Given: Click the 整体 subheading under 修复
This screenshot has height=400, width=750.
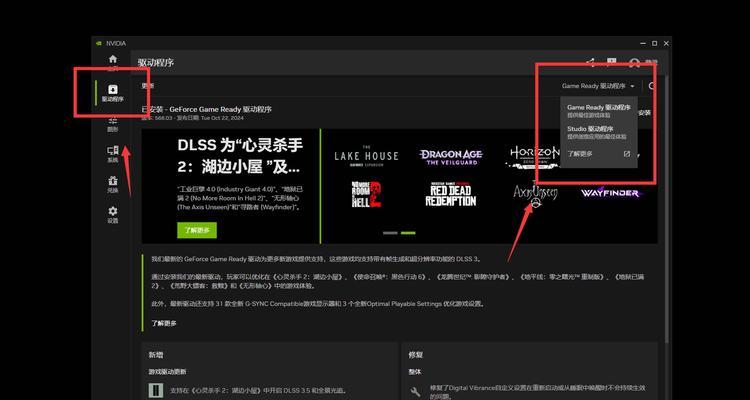Looking at the screenshot, I should pos(414,372).
